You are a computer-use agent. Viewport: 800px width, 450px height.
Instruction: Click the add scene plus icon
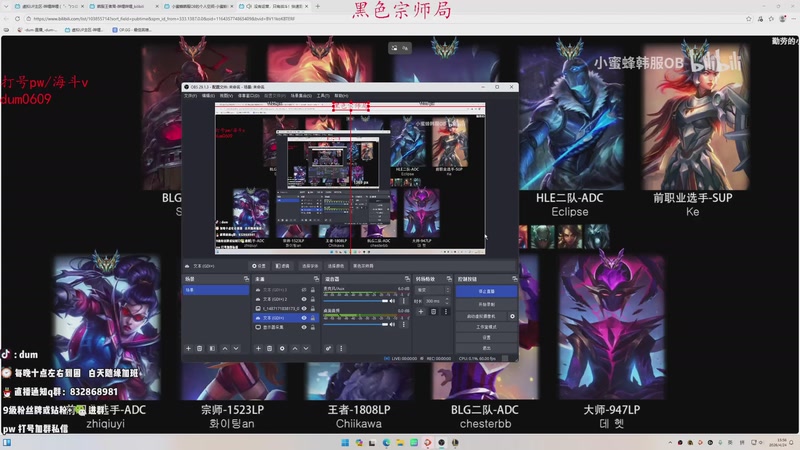tap(188, 348)
